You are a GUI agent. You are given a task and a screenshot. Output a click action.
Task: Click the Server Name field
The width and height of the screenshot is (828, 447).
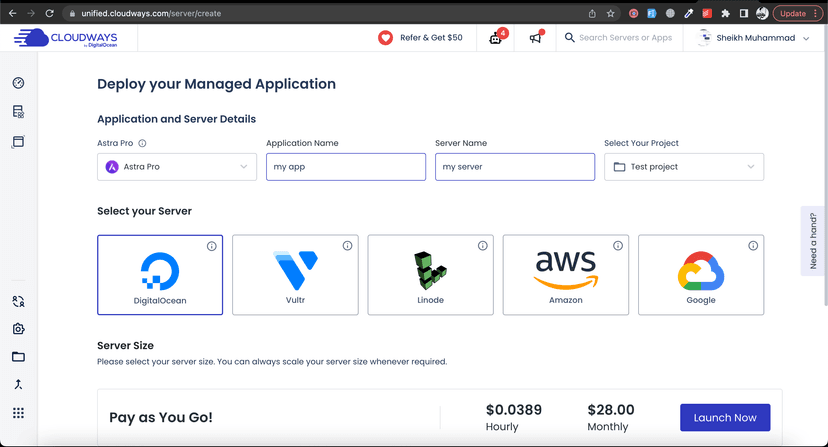(515, 167)
